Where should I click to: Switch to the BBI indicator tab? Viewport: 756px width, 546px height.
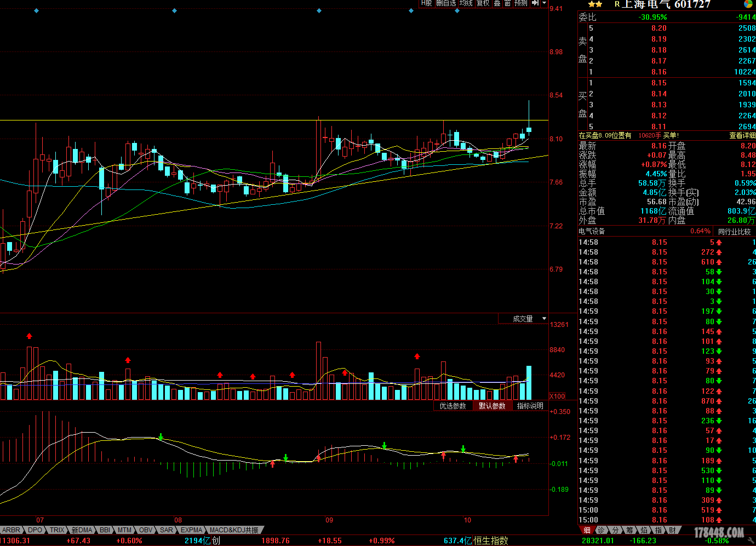(x=105, y=530)
